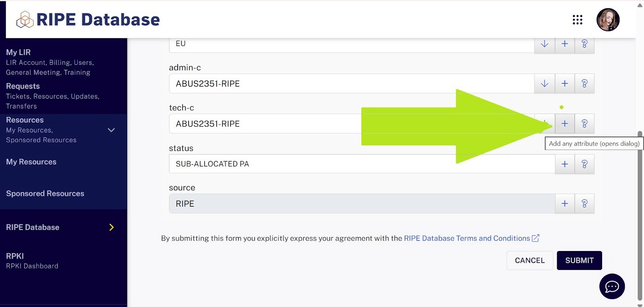
Task: Go to My Resources
Action: pyautogui.click(x=31, y=162)
